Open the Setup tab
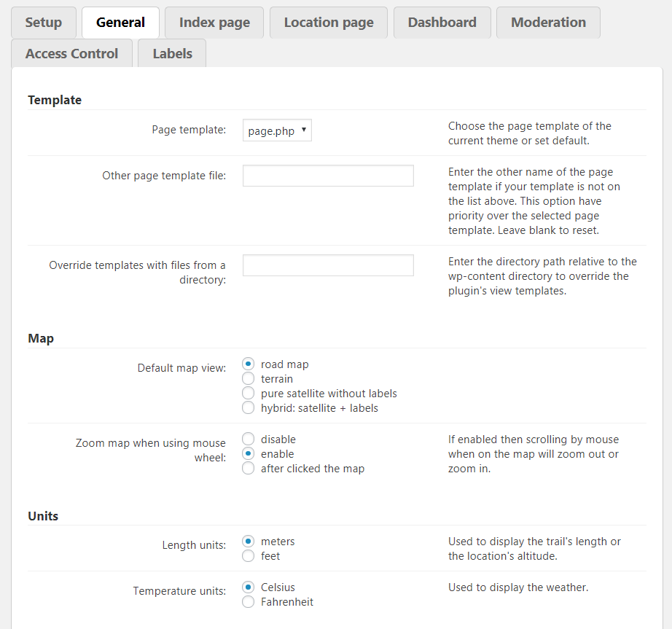672x629 pixels. tap(44, 23)
